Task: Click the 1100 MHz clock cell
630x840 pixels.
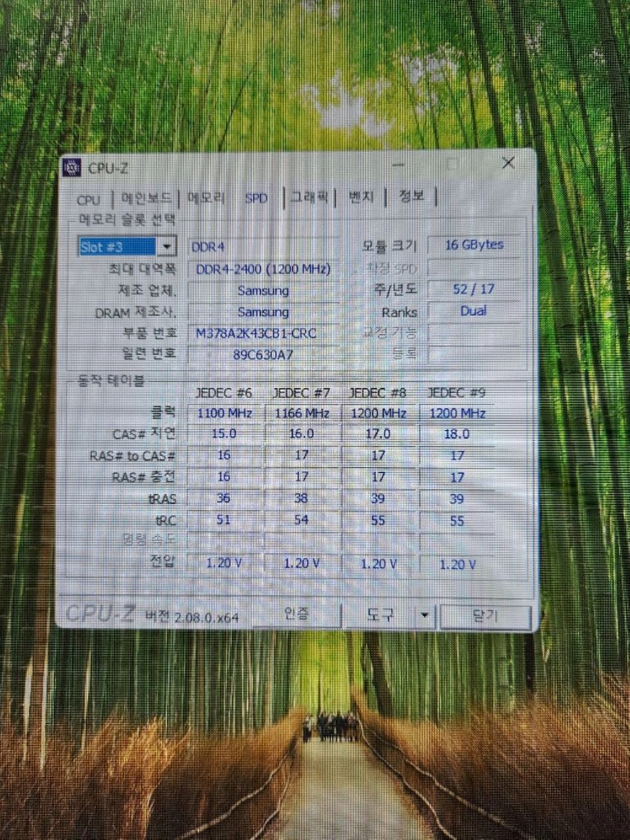Action: pos(224,413)
